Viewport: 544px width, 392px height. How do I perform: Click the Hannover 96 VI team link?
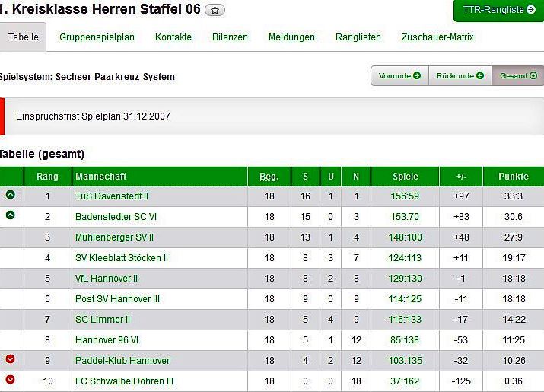tap(107, 339)
